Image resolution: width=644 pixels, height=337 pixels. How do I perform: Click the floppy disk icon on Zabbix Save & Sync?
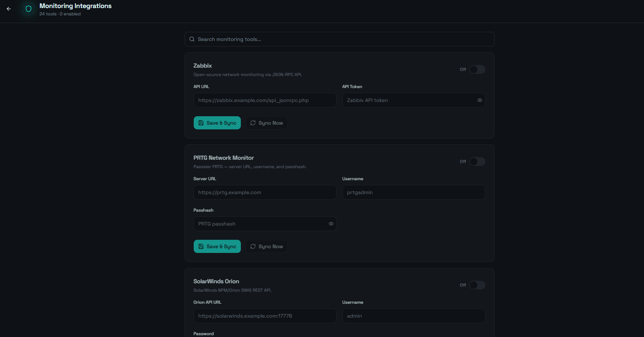(x=201, y=123)
